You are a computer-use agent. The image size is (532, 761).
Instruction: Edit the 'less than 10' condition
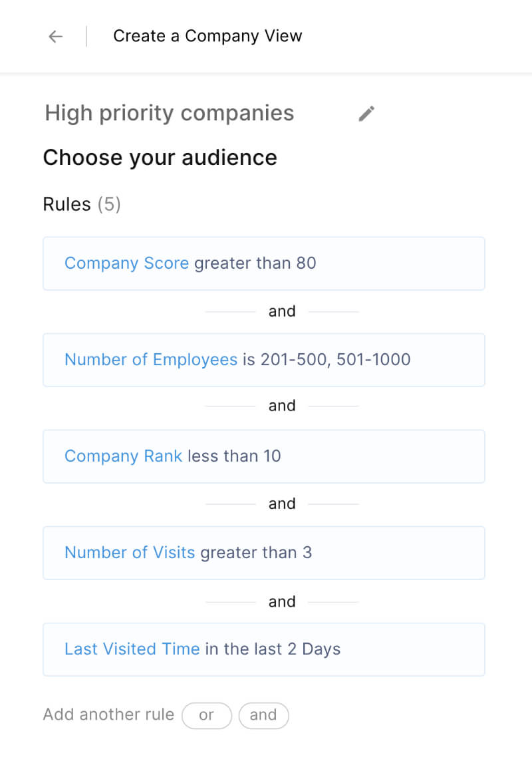tap(234, 456)
